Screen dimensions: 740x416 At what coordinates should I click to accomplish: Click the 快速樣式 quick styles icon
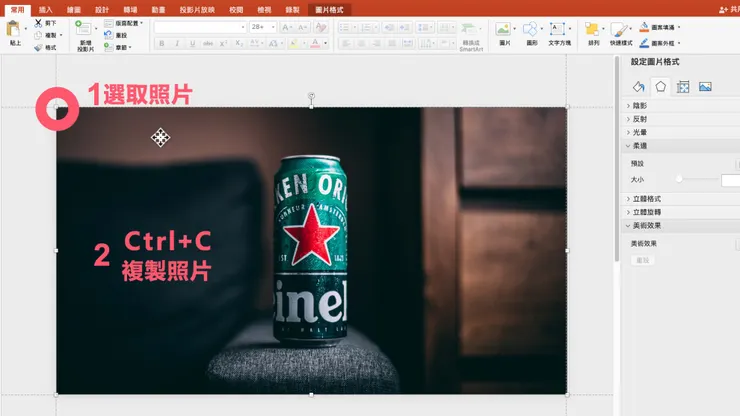(619, 29)
